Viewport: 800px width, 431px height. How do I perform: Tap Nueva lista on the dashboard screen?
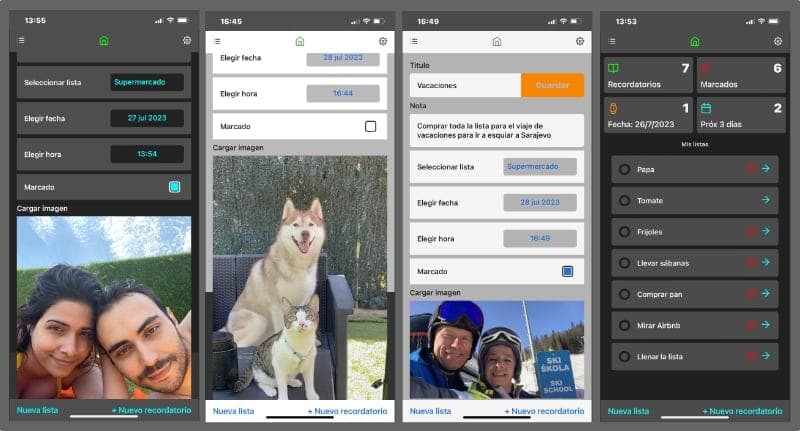[628, 411]
